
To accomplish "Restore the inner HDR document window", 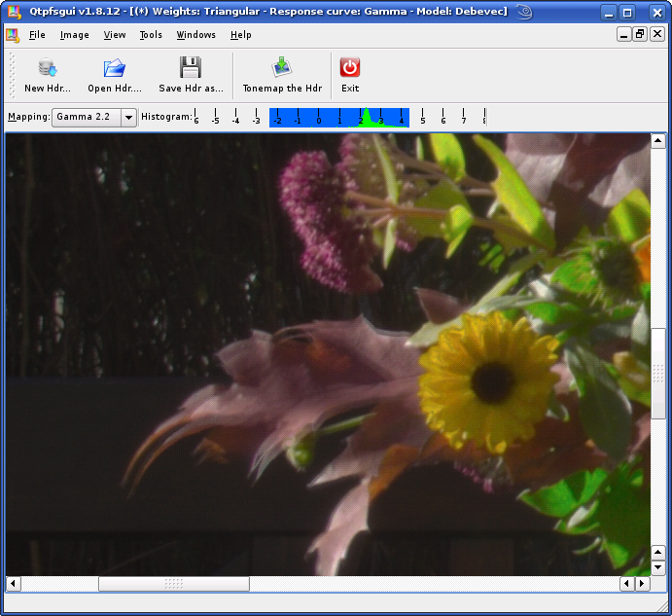I will [640, 34].
